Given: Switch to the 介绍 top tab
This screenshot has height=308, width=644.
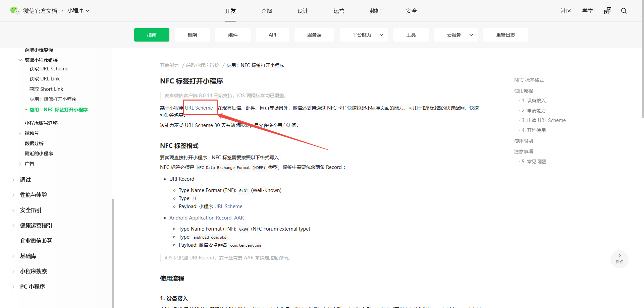Looking at the screenshot, I should pos(267,11).
